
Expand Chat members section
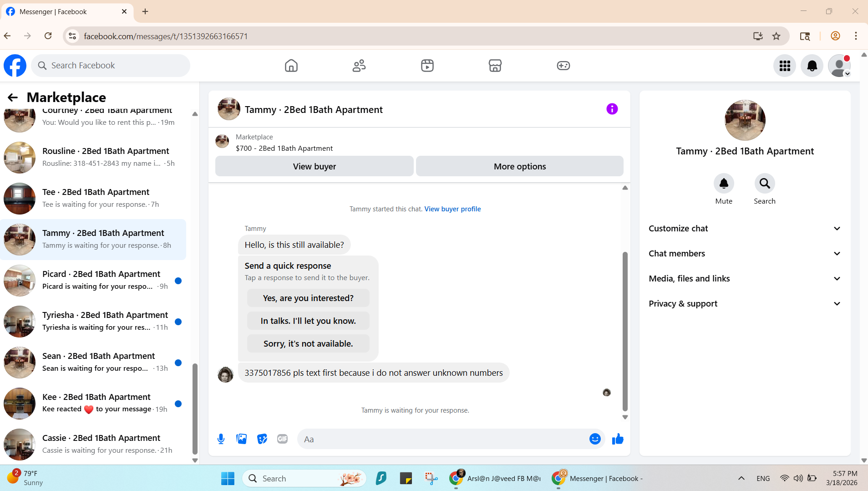tap(745, 254)
